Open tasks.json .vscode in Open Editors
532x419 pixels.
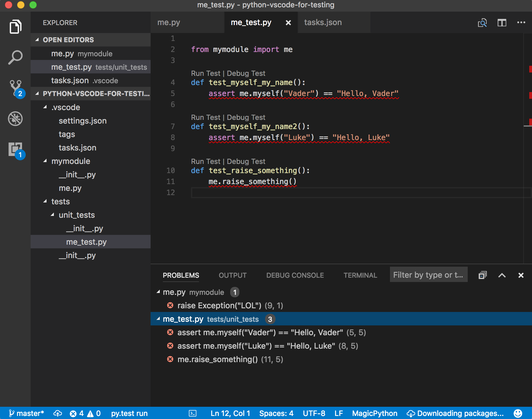pyautogui.click(x=91, y=80)
